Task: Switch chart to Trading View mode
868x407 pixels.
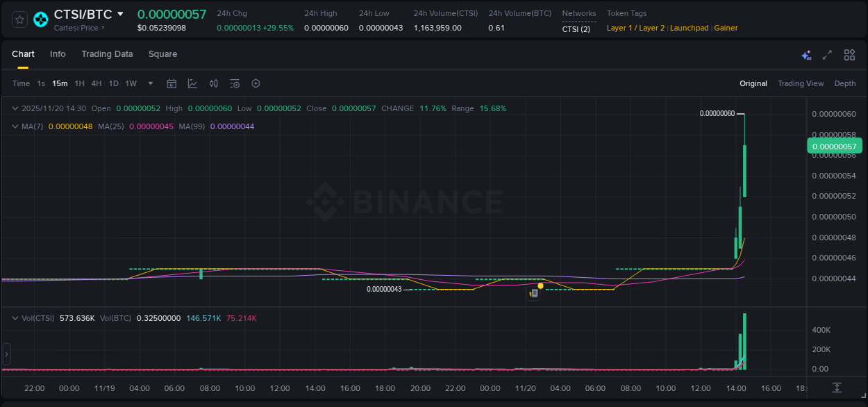Action: tap(801, 83)
